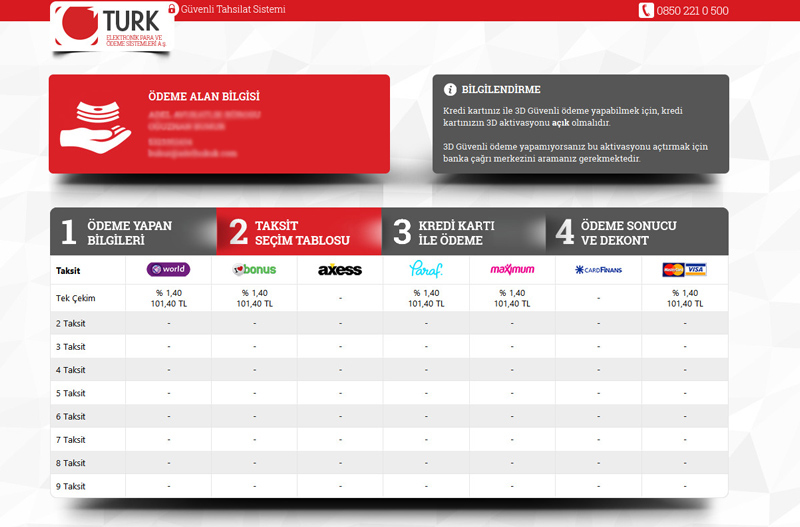Click the info icon beside Bilgilendirme
The image size is (800, 527).
(450, 89)
